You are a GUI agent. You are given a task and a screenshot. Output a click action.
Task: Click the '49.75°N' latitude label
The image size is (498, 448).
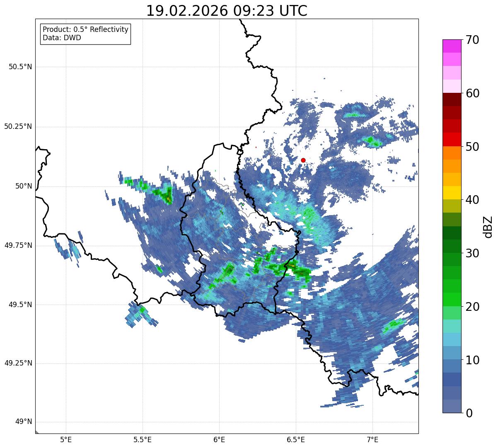[18, 245]
